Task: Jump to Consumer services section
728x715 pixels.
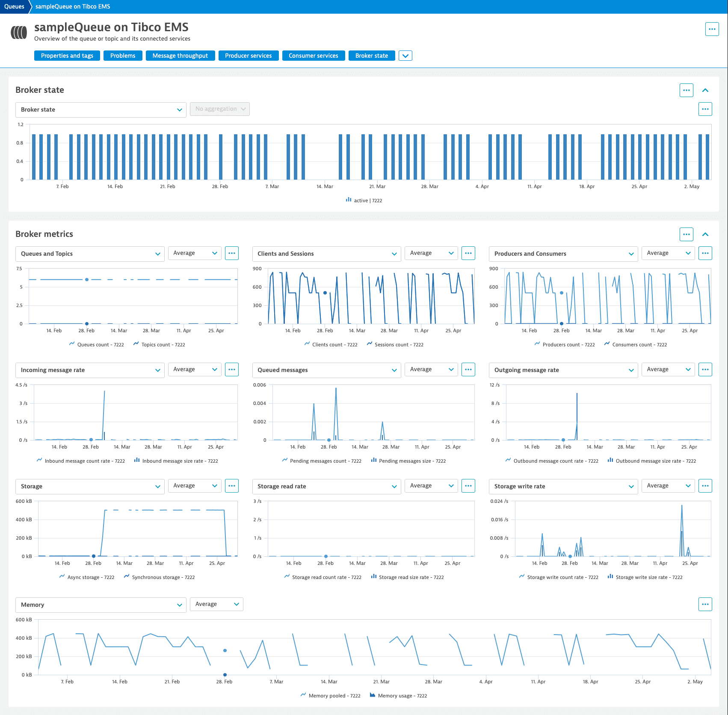Action: coord(314,56)
